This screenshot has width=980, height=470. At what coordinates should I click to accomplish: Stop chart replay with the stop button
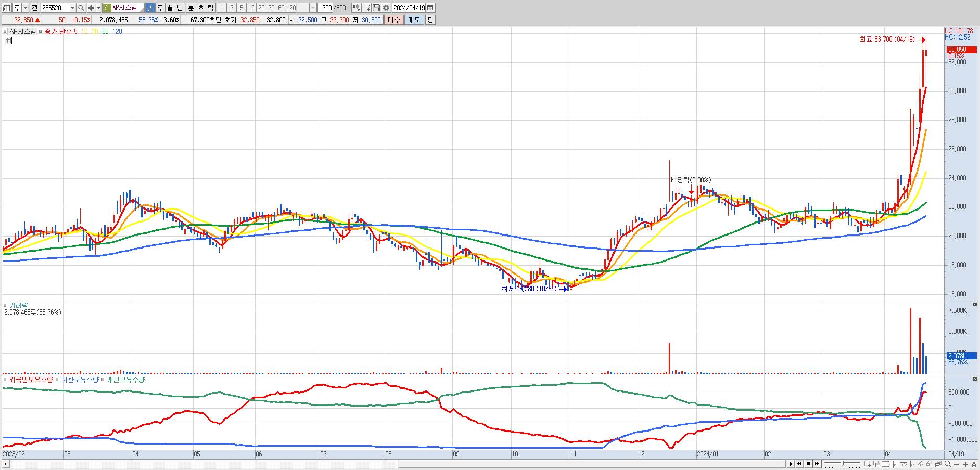coord(808,464)
